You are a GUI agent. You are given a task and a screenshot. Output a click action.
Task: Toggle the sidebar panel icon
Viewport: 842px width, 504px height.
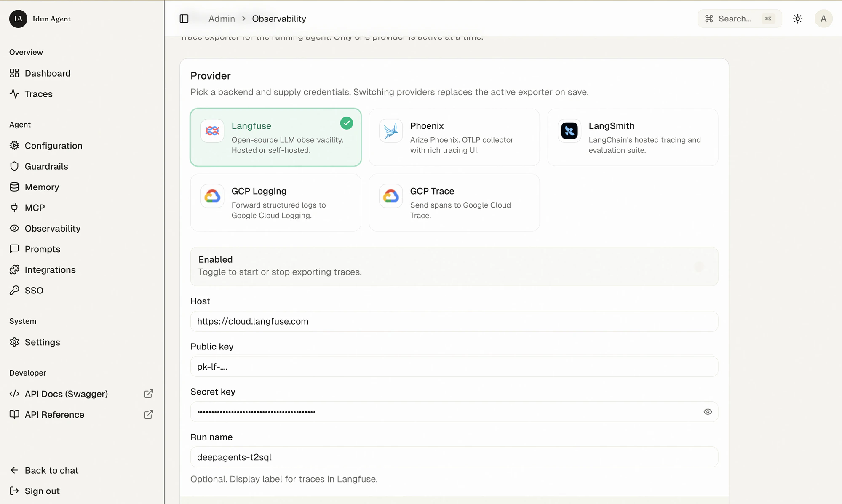click(x=184, y=19)
